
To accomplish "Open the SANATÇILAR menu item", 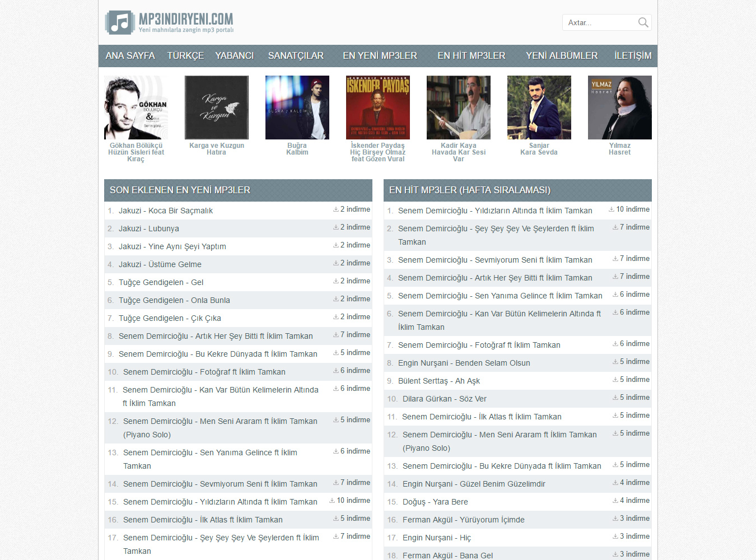I will 296,56.
